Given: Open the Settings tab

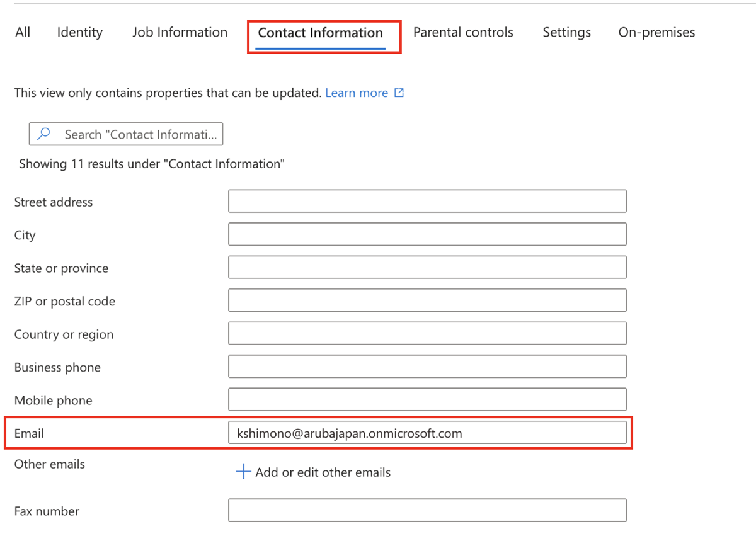Looking at the screenshot, I should [566, 32].
